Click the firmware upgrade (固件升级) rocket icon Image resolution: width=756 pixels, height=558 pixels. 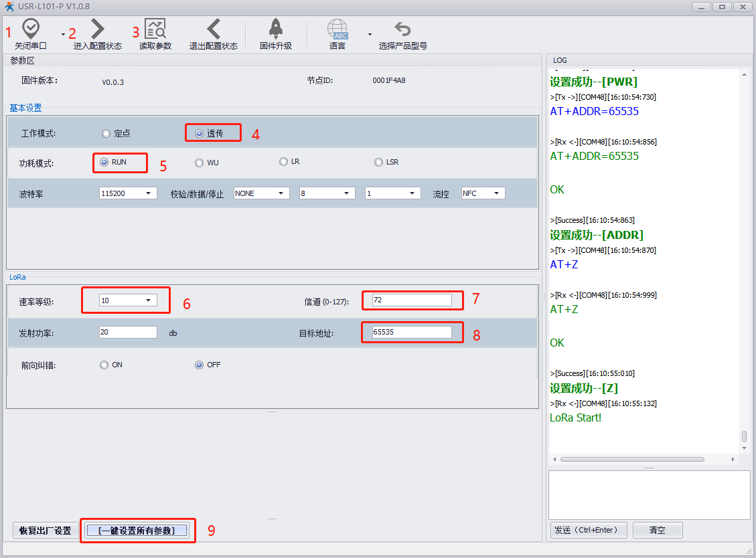click(x=275, y=29)
